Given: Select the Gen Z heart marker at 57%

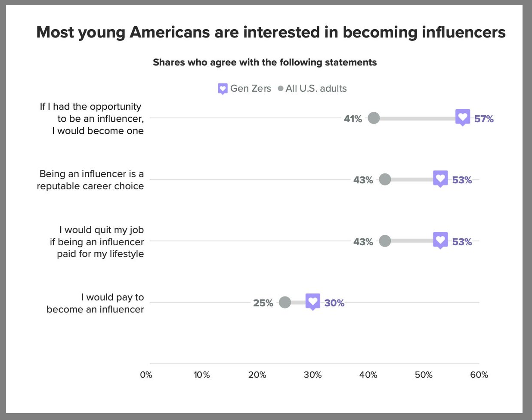Looking at the screenshot, I should coord(463,117).
